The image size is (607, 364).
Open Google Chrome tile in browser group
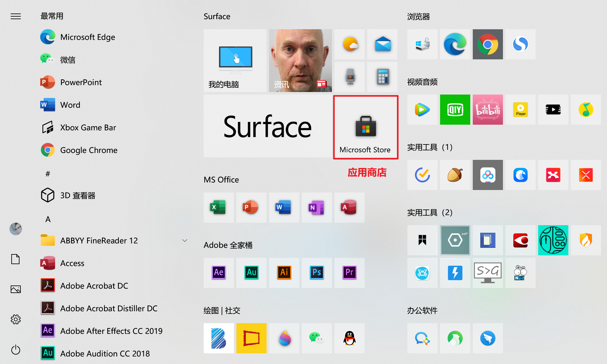click(x=488, y=44)
